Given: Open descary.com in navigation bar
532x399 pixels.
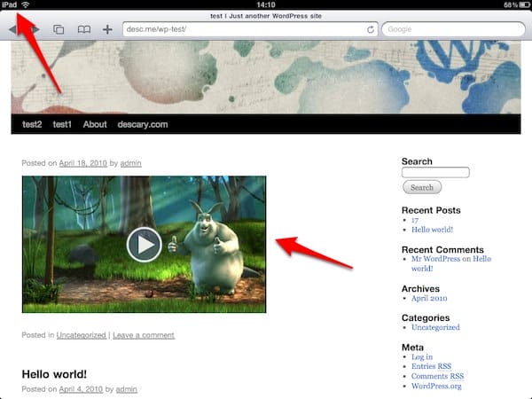Looking at the screenshot, I should point(143,125).
